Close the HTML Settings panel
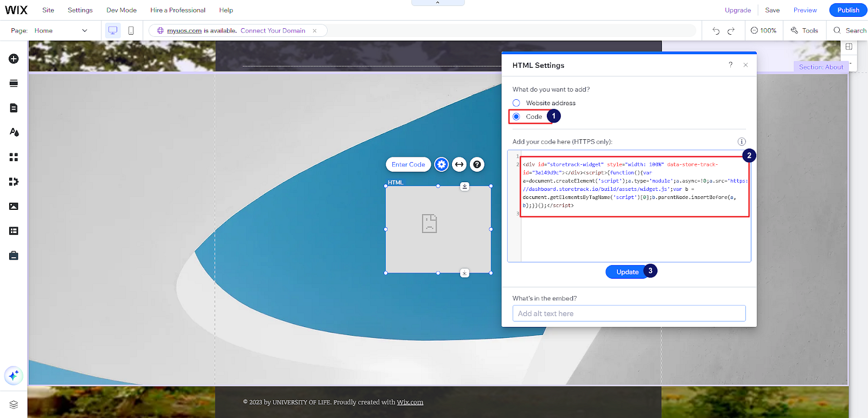The width and height of the screenshot is (868, 418). coord(745,65)
